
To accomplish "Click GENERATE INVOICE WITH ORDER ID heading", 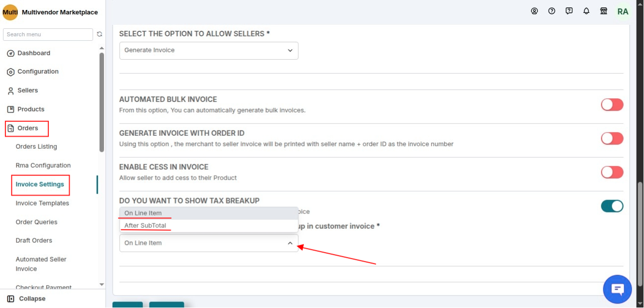I will point(182,133).
